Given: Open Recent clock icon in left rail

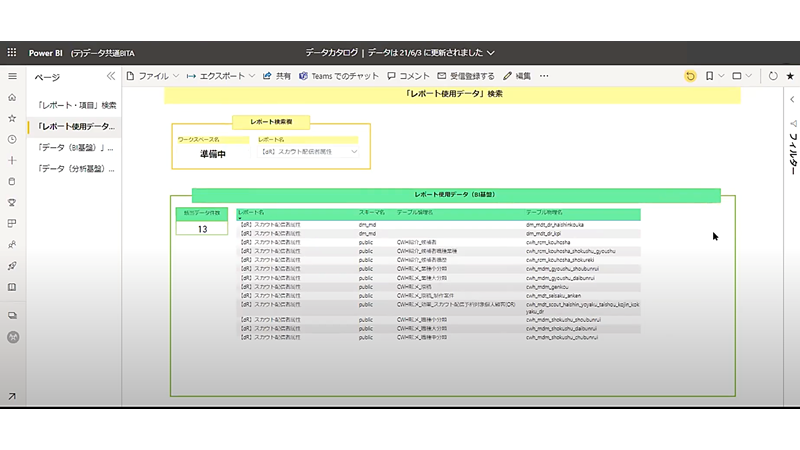Looking at the screenshot, I should pyautogui.click(x=12, y=139).
